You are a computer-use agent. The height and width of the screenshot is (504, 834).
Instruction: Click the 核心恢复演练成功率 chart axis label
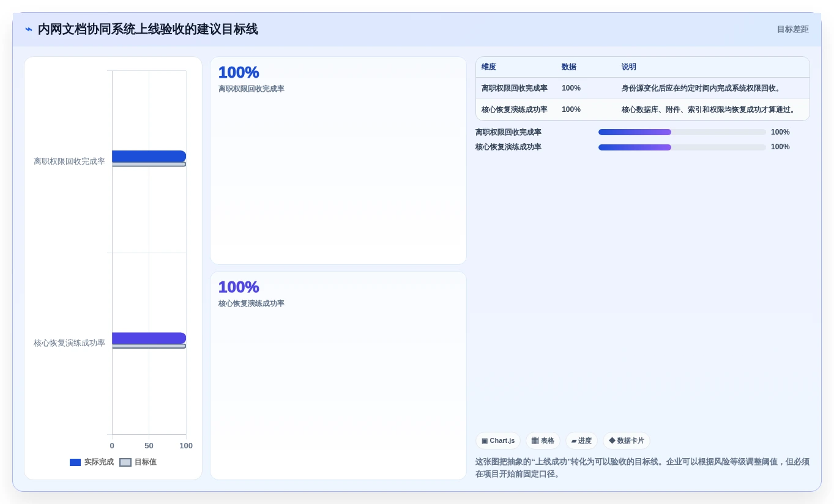click(69, 343)
